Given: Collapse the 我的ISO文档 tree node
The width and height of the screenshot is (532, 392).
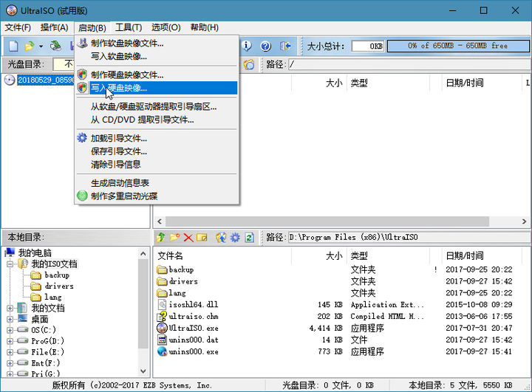Looking at the screenshot, I should 10,264.
